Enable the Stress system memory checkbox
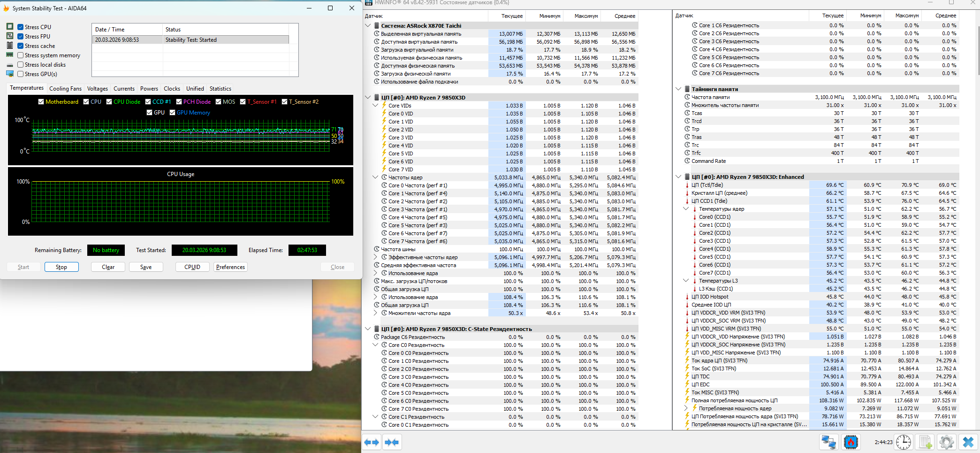Screen dimensions: 980x453 tap(21, 55)
